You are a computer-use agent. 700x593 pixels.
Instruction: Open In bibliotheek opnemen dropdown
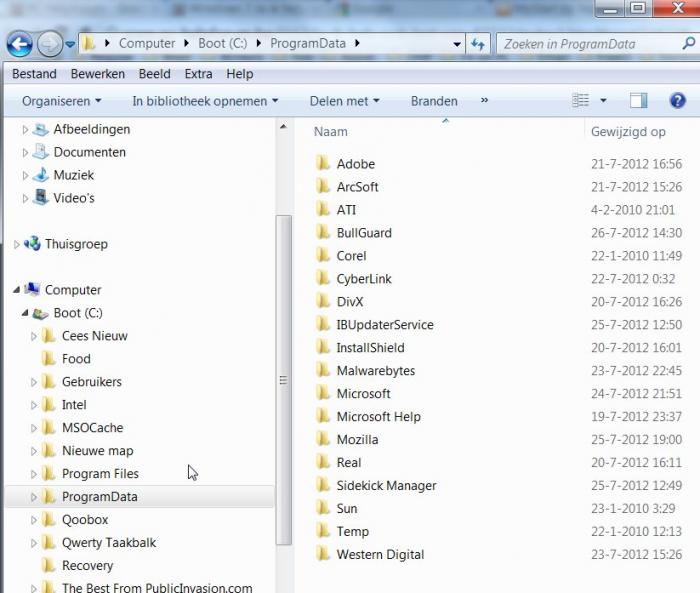point(205,101)
